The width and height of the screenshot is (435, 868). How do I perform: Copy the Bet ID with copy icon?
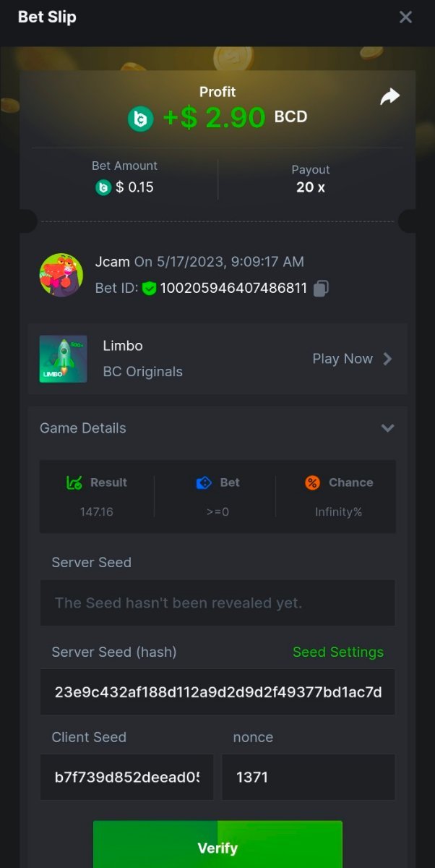pyautogui.click(x=322, y=288)
